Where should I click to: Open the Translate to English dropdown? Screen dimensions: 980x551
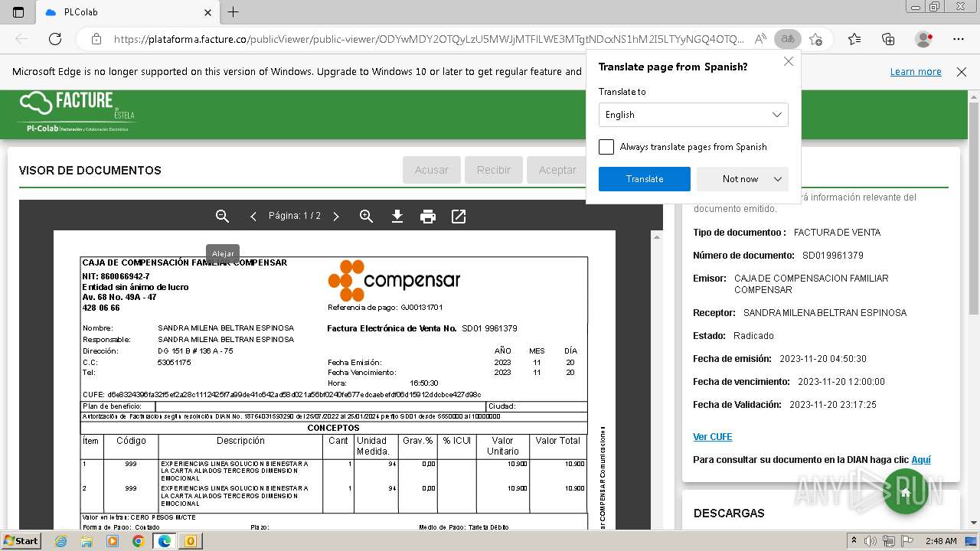(x=693, y=115)
